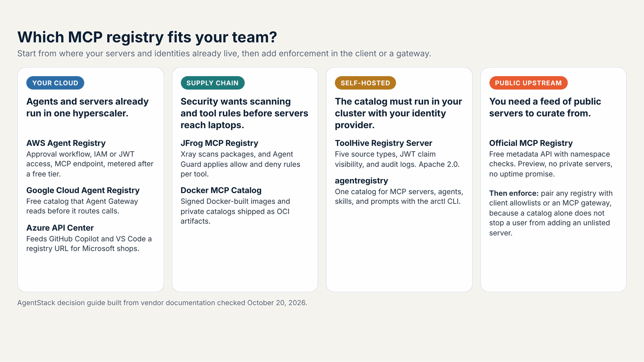Click heading 'You need a feed of public servers'
644x362 pixels.
(x=545, y=108)
